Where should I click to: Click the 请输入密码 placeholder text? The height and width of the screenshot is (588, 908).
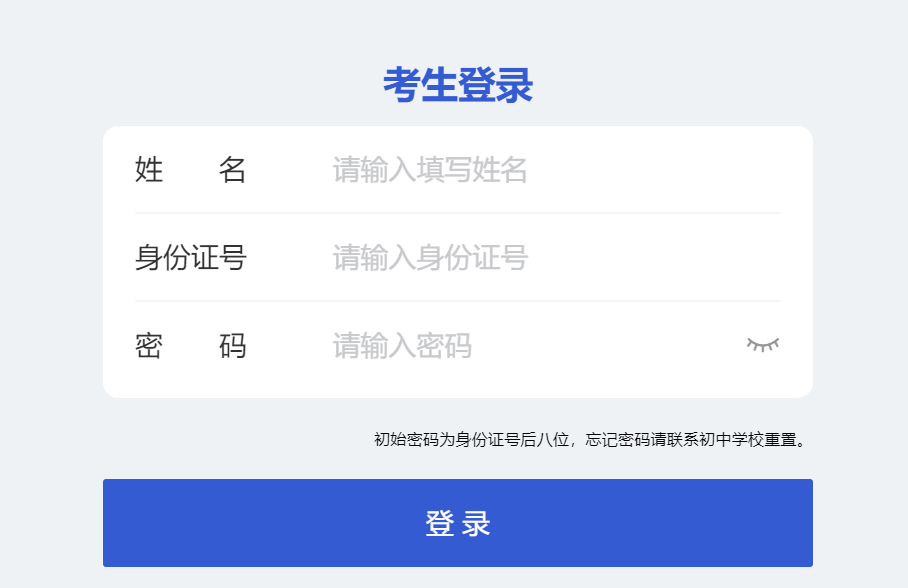pos(402,346)
